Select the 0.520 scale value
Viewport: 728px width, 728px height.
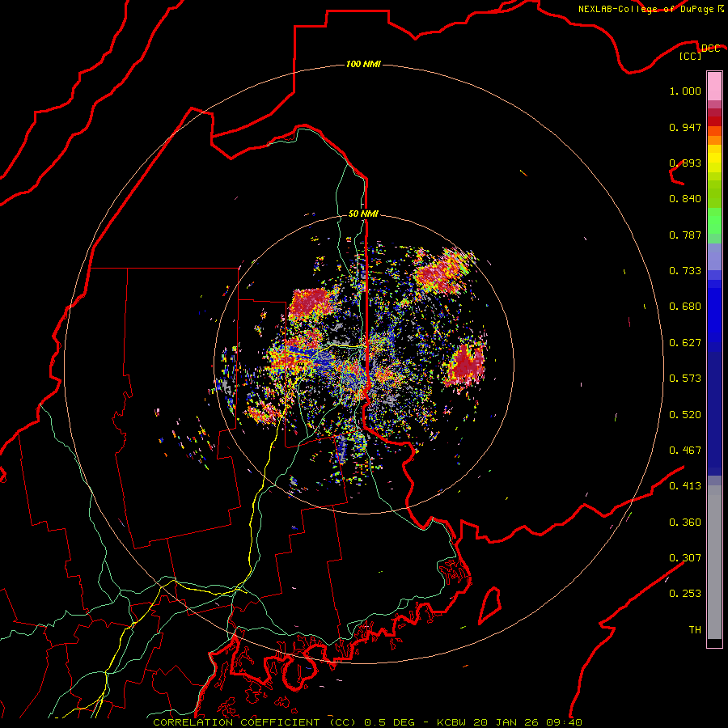[685, 415]
